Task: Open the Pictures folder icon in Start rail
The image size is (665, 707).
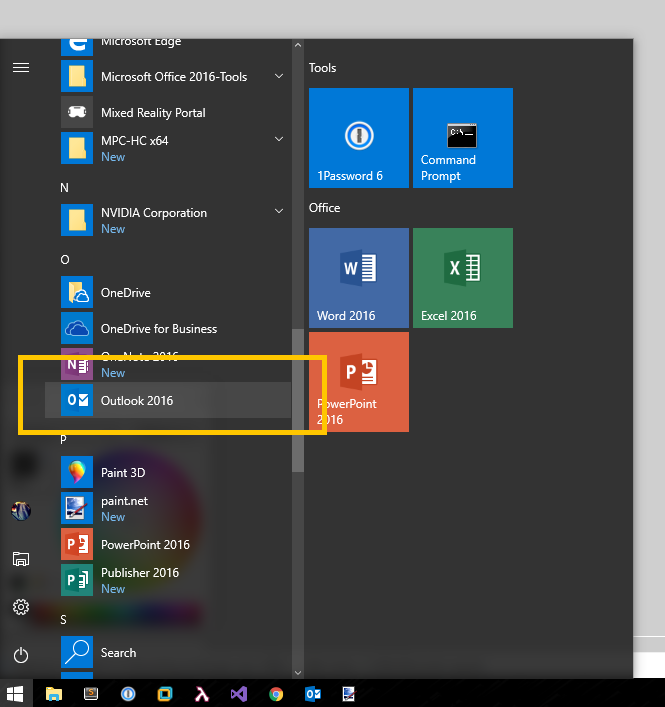Action: point(21,559)
